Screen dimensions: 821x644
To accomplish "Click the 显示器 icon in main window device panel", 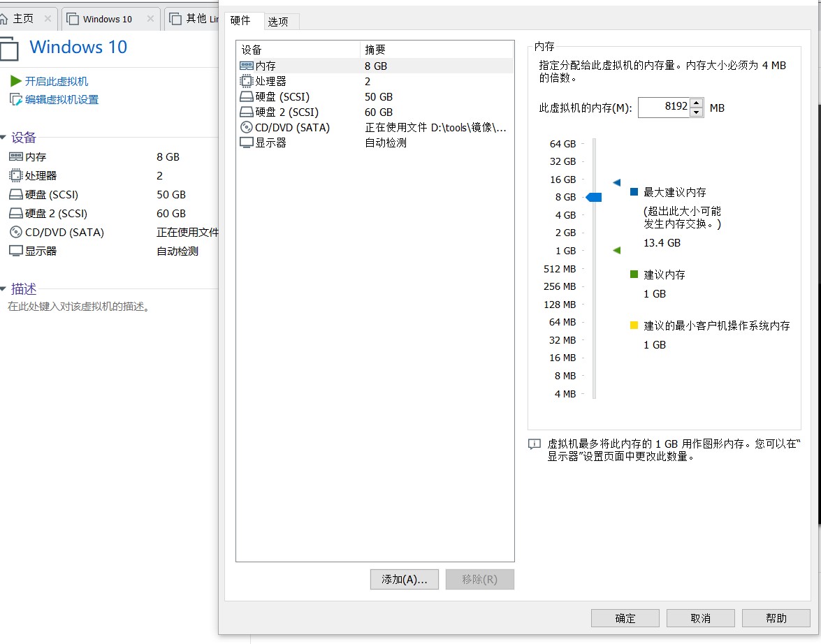I will click(x=15, y=251).
